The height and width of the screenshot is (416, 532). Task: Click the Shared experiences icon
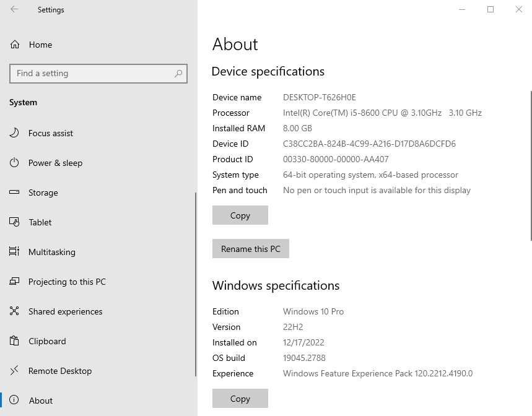point(14,311)
